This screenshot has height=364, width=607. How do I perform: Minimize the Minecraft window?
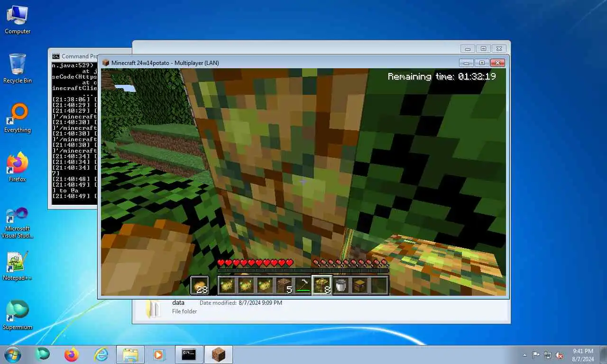(466, 63)
